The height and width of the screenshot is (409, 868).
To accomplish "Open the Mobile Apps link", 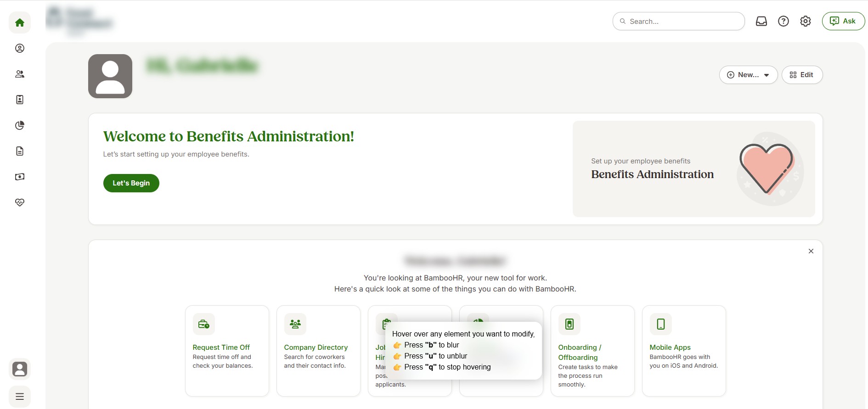I will [x=670, y=347].
